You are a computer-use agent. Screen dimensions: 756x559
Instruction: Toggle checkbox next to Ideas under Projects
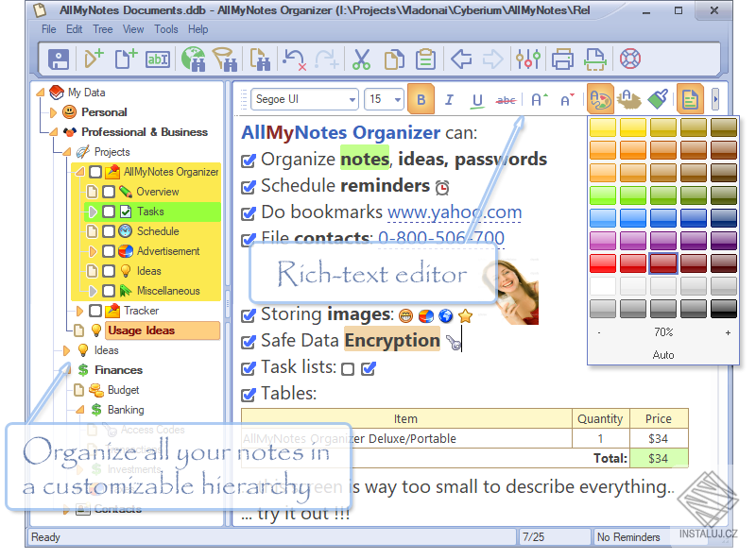[x=109, y=271]
